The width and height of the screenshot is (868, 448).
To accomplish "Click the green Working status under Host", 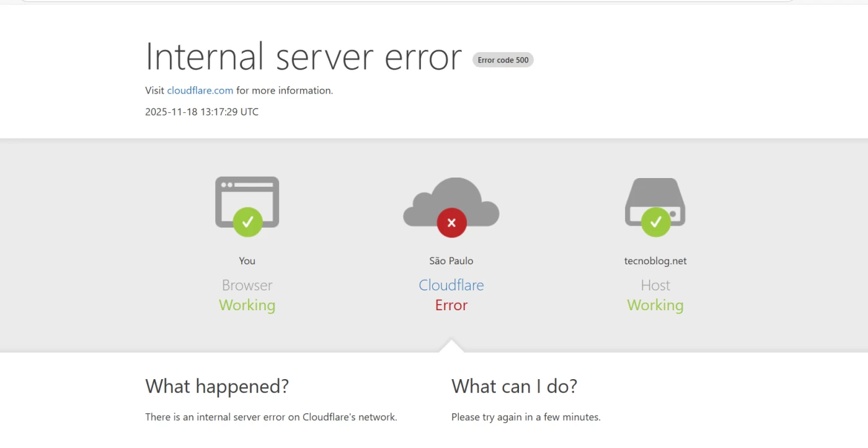I will (655, 305).
